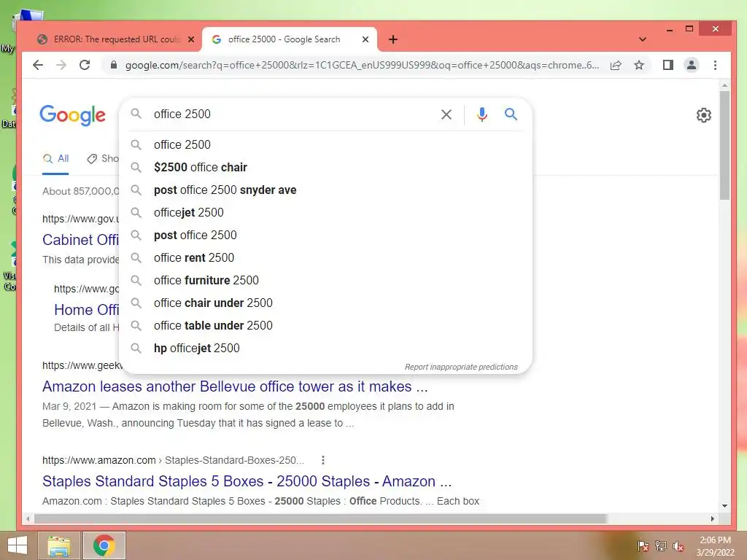Reload the Google search page
The height and width of the screenshot is (560, 747).
(x=85, y=65)
